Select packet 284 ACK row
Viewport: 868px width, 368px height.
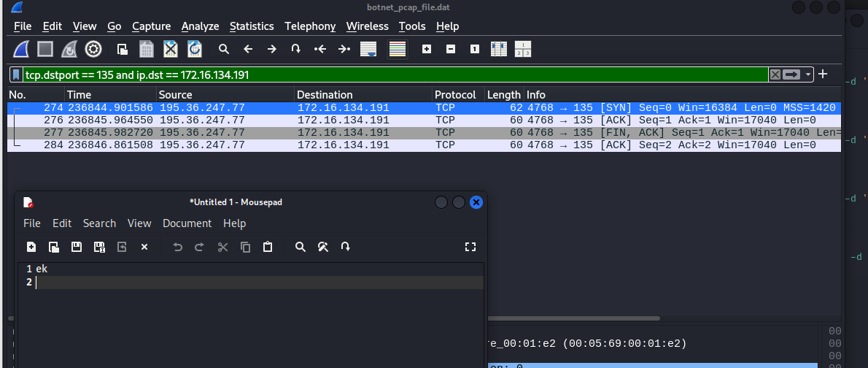click(x=424, y=145)
